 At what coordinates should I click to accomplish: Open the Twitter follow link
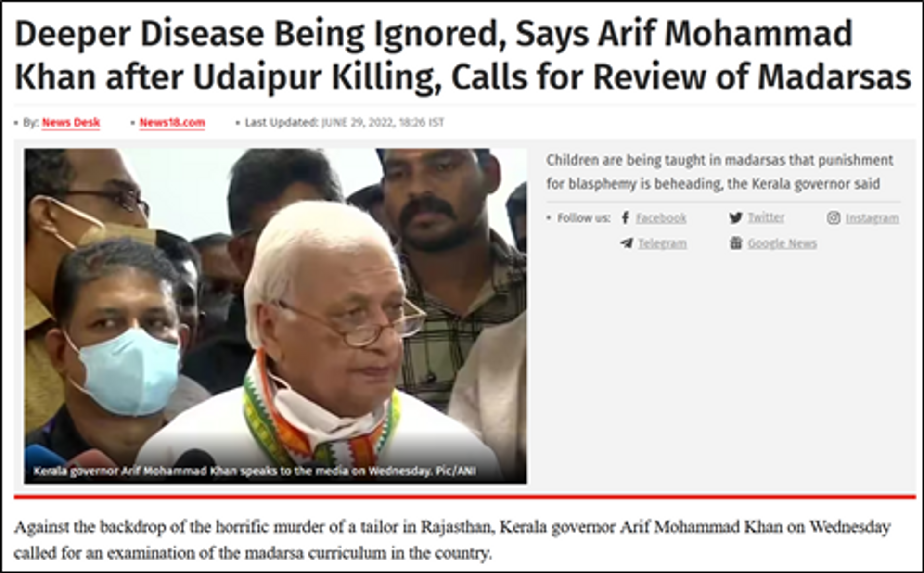(x=766, y=218)
